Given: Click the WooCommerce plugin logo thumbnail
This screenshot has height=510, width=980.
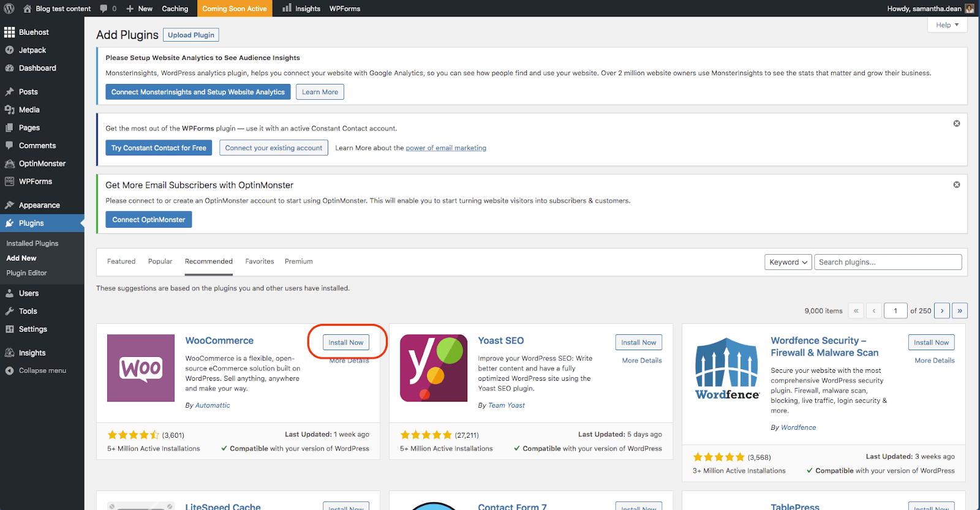Looking at the screenshot, I should click(x=141, y=368).
